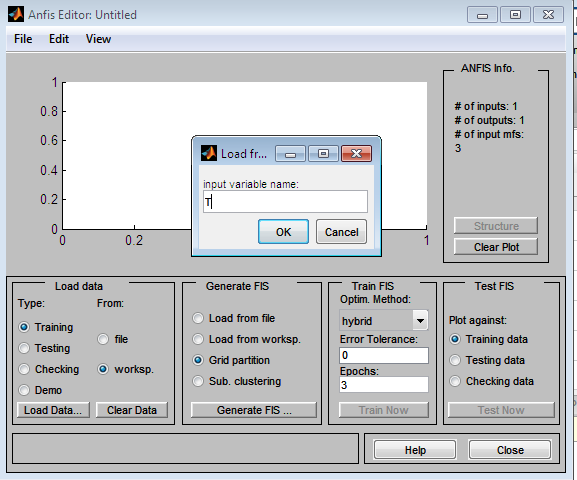Click Cancel in the input variable dialog
The width and height of the screenshot is (577, 480).
tap(341, 232)
